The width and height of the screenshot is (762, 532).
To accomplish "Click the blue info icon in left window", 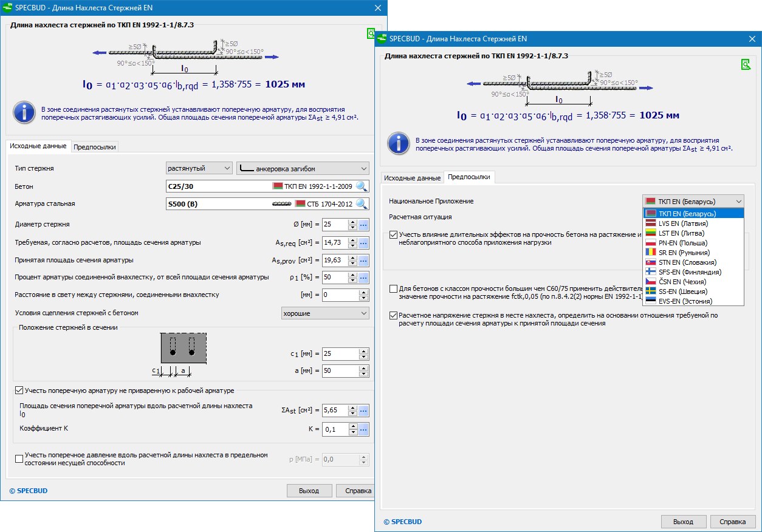I will click(x=24, y=113).
